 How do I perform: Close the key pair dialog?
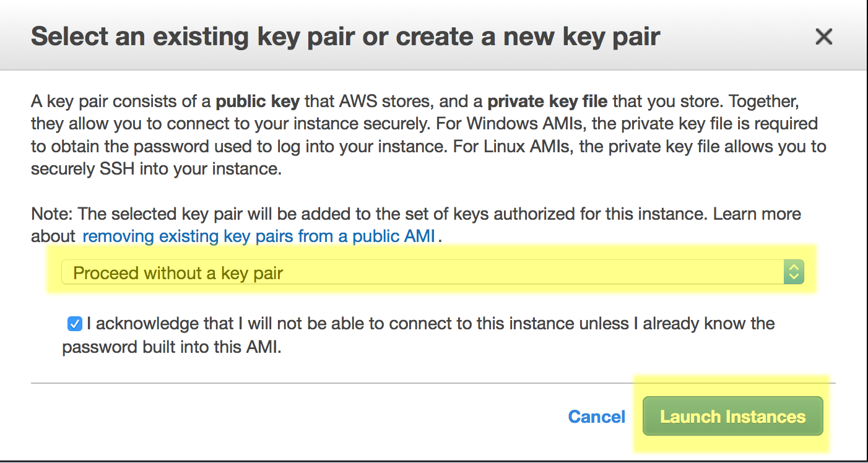(x=823, y=37)
